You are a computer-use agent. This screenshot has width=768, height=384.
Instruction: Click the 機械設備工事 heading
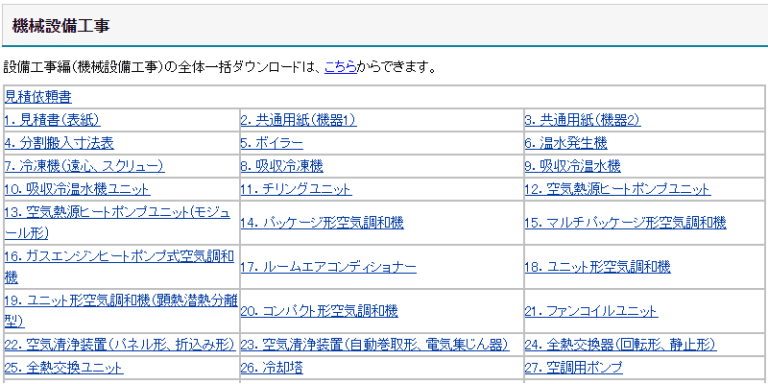coord(60,25)
